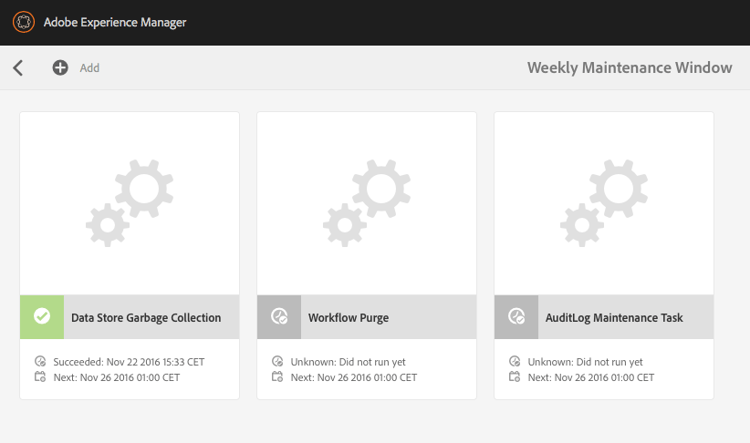Click the Add label in toolbar
Image resolution: width=750 pixels, height=443 pixels.
(89, 68)
